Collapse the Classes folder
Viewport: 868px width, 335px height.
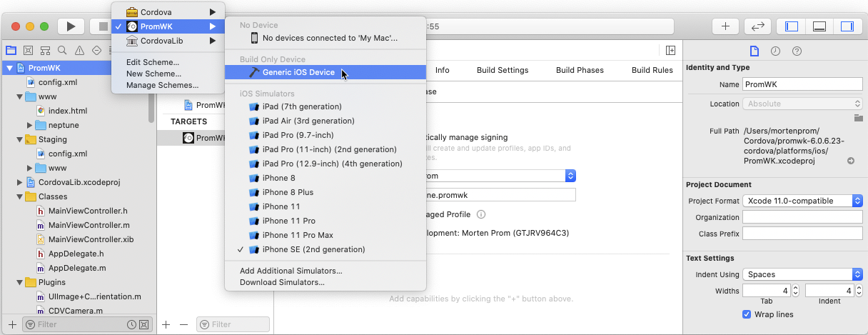click(19, 196)
